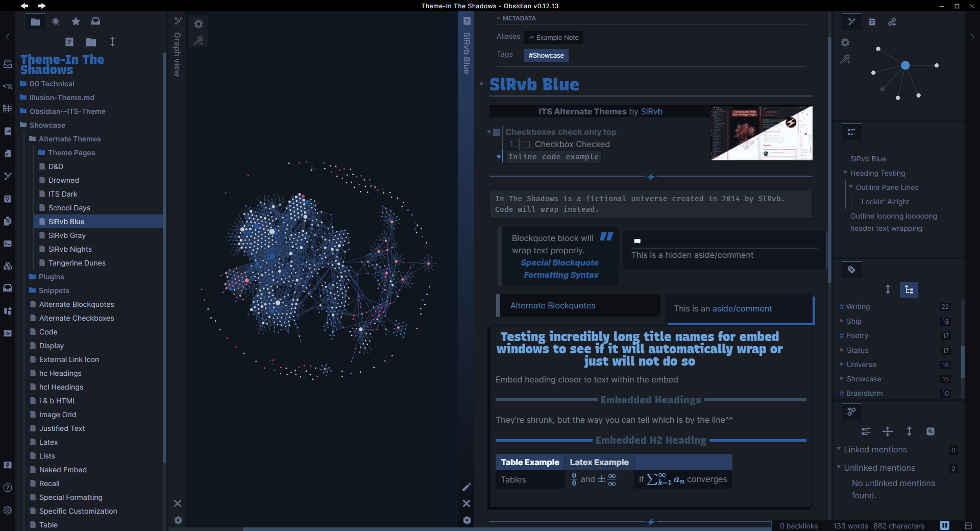Change sort order in file explorer
980x531 pixels.
[113, 42]
